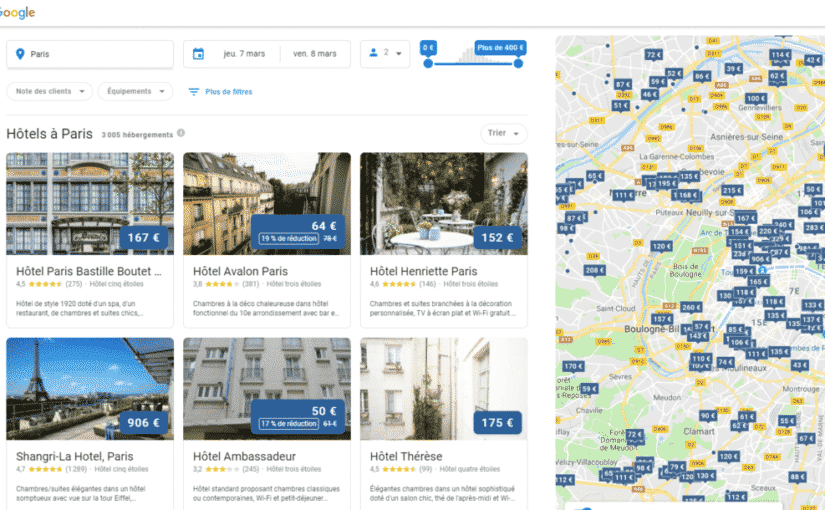Click the 906 € price badge on Shangri-La photo
825x510 pixels.
coord(144,423)
